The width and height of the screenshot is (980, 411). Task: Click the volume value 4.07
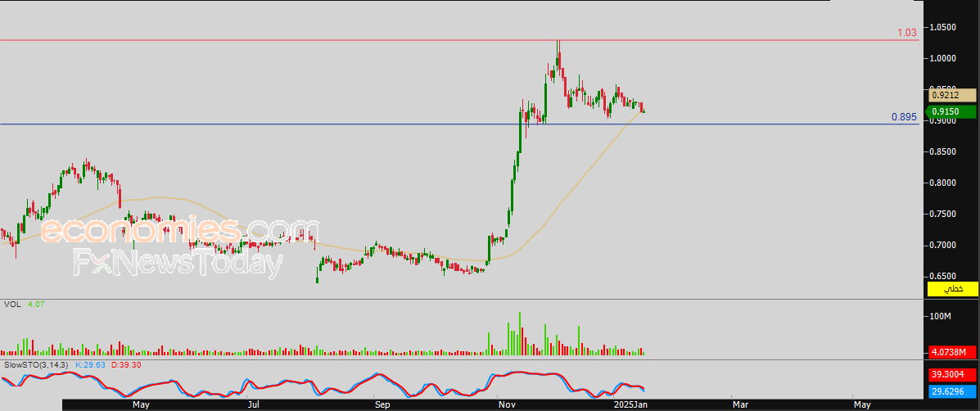[x=34, y=305]
